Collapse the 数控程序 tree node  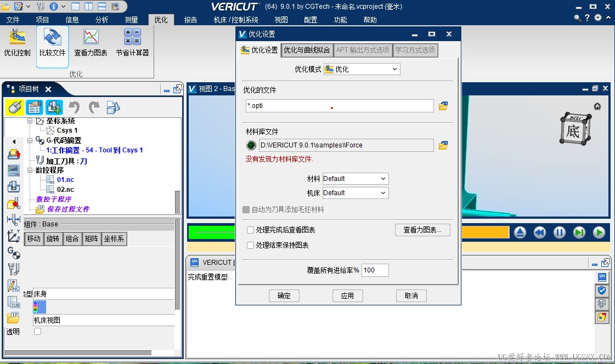coord(30,170)
